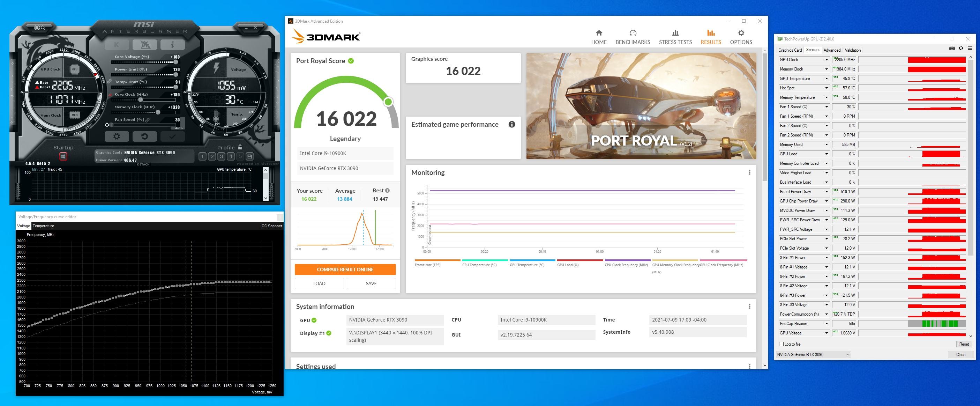Click the GPU-Z refresh icon
Viewport: 980px width, 406px height.
click(x=961, y=49)
